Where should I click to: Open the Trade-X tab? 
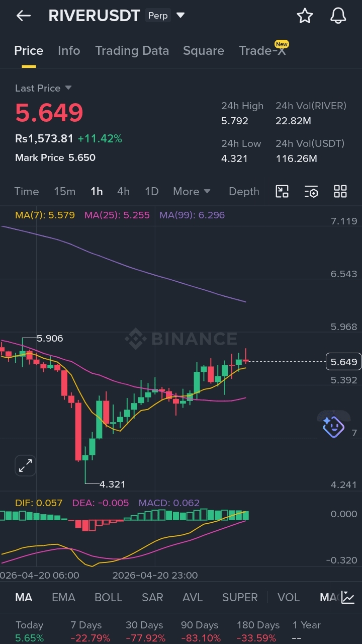point(262,51)
